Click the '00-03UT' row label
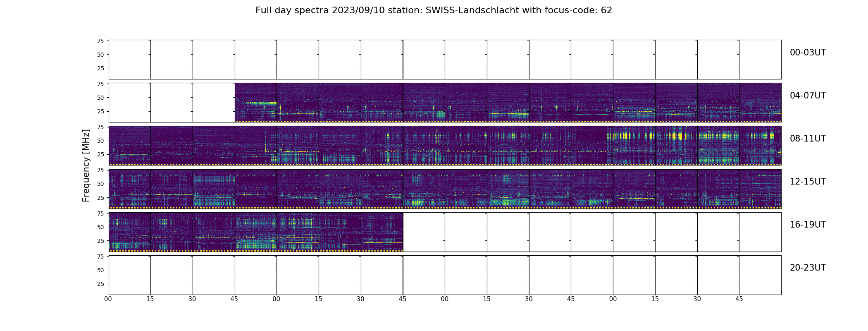The width and height of the screenshot is (868, 331). 808,53
